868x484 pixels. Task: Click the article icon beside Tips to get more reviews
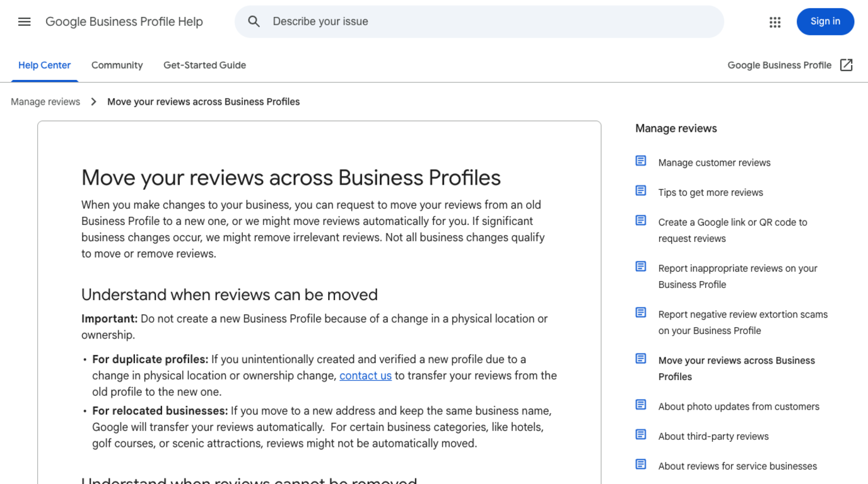[x=641, y=191]
